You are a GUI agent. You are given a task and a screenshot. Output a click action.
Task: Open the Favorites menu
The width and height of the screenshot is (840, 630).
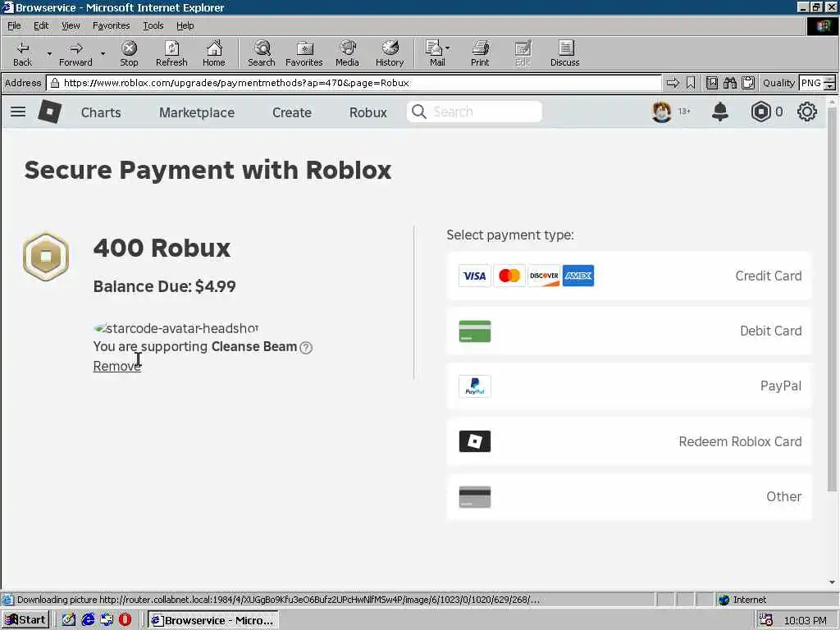click(x=111, y=25)
